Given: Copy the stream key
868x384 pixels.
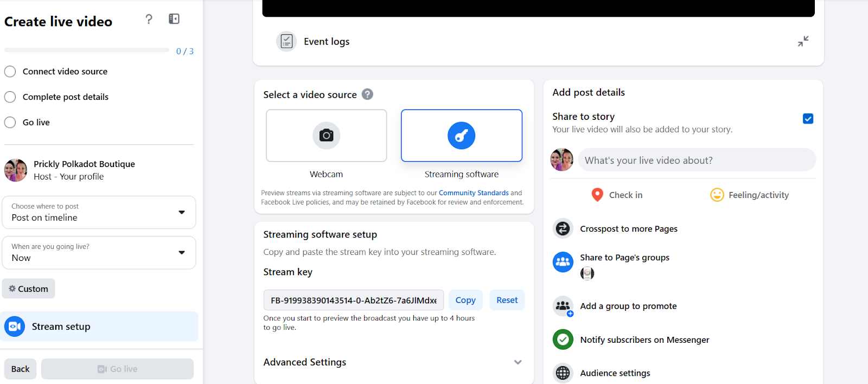Looking at the screenshot, I should (465, 300).
